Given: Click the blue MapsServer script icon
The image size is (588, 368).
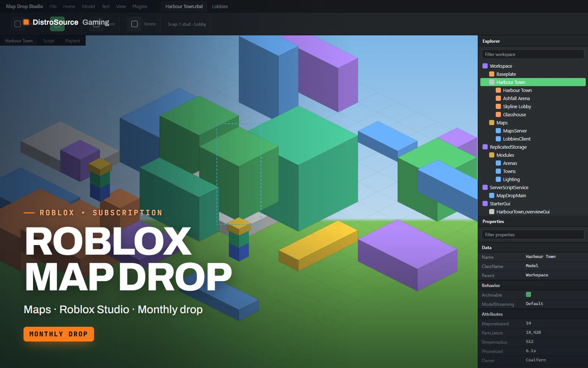Looking at the screenshot, I should pos(498,131).
